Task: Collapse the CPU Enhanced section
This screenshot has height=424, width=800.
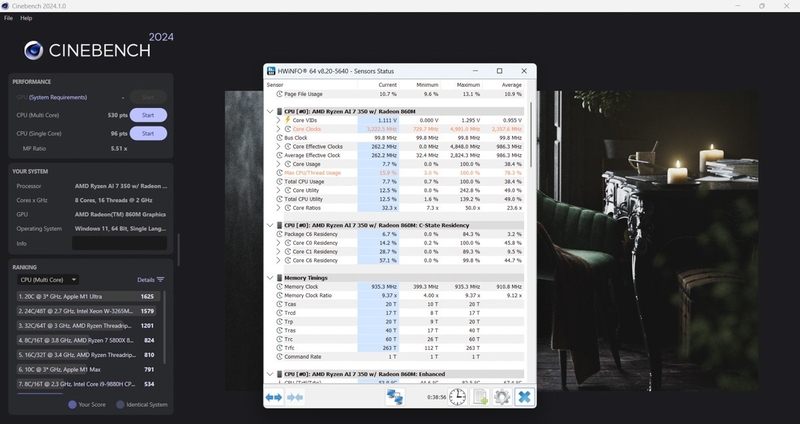Action: 270,374
